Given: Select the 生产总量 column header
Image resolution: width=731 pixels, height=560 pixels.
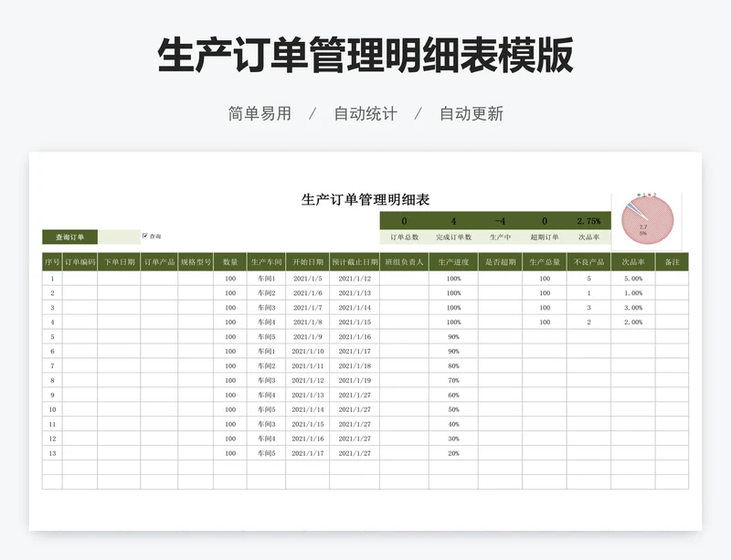Looking at the screenshot, I should pyautogui.click(x=545, y=262).
